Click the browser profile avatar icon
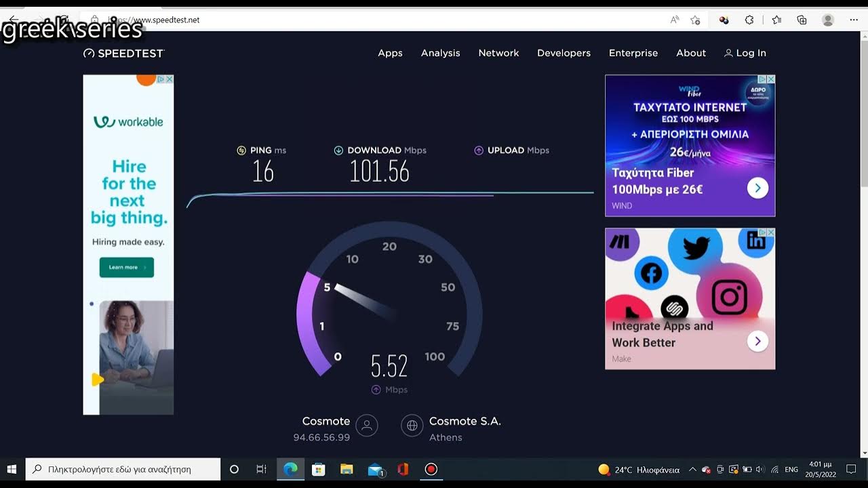Screen dimensions: 868x488 coord(828,20)
